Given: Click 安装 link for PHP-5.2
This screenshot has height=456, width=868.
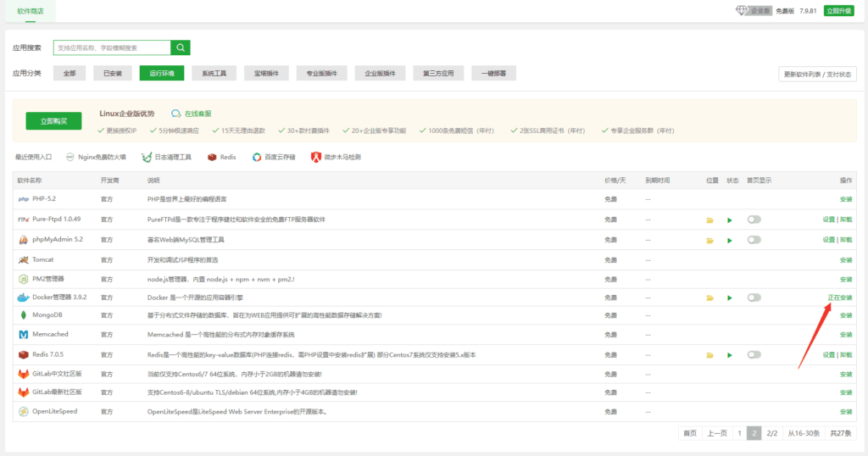Looking at the screenshot, I should 846,199.
